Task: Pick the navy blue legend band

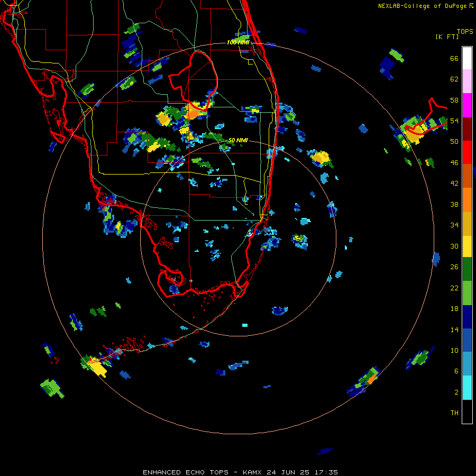Action: coord(467,317)
